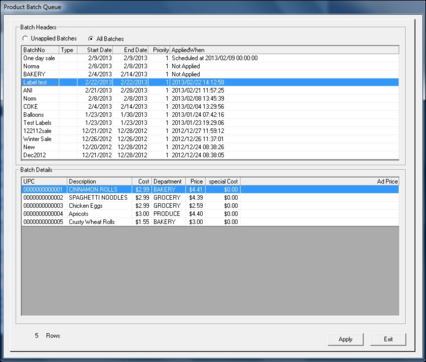Image resolution: width=426 pixels, height=362 pixels.
Task: Sort by End Date column header
Action: click(x=131, y=50)
